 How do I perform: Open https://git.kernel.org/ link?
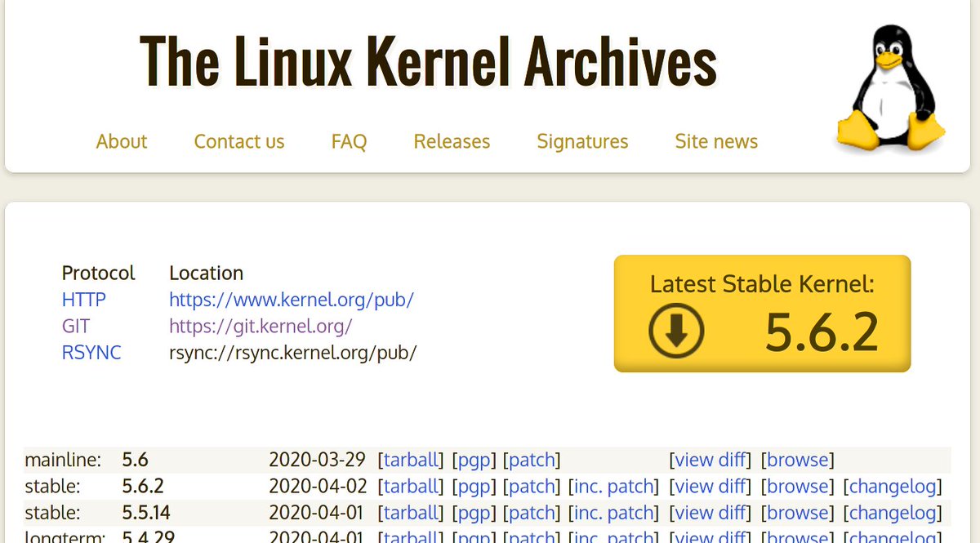pyautogui.click(x=261, y=327)
